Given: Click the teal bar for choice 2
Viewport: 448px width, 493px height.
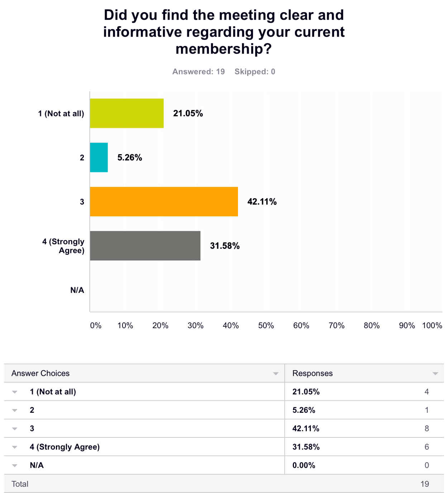Looking at the screenshot, I should click(99, 157).
